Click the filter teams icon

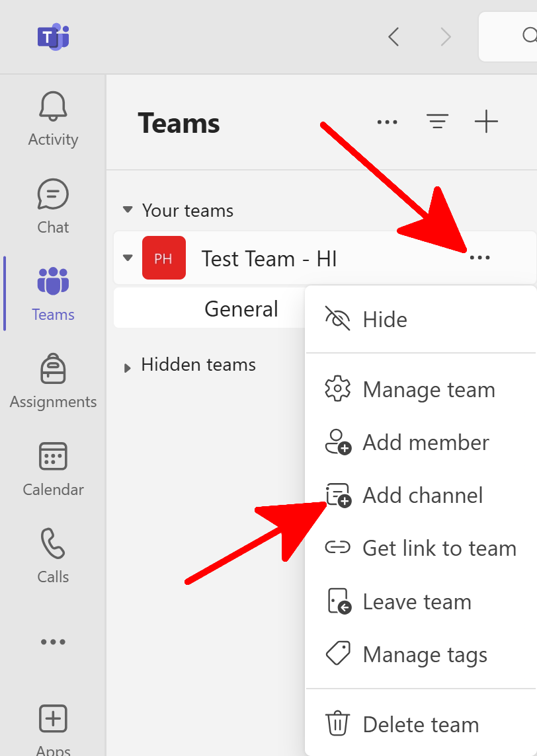coord(437,122)
